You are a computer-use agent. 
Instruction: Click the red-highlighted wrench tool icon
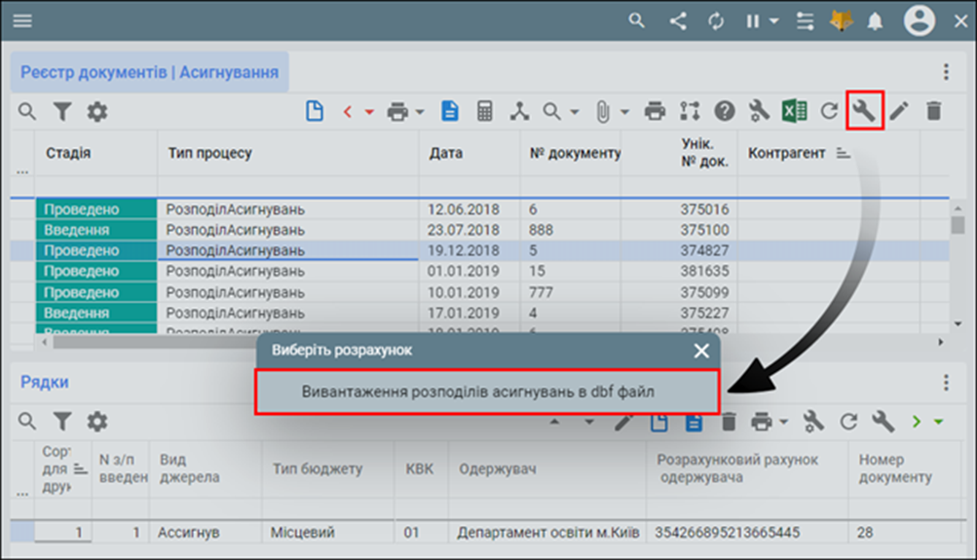[x=864, y=111]
